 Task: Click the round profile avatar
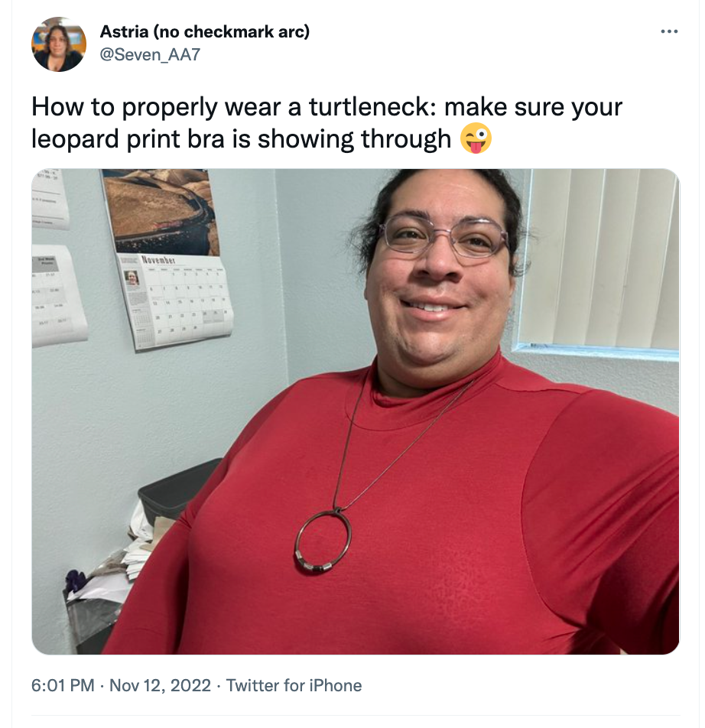pyautogui.click(x=59, y=44)
